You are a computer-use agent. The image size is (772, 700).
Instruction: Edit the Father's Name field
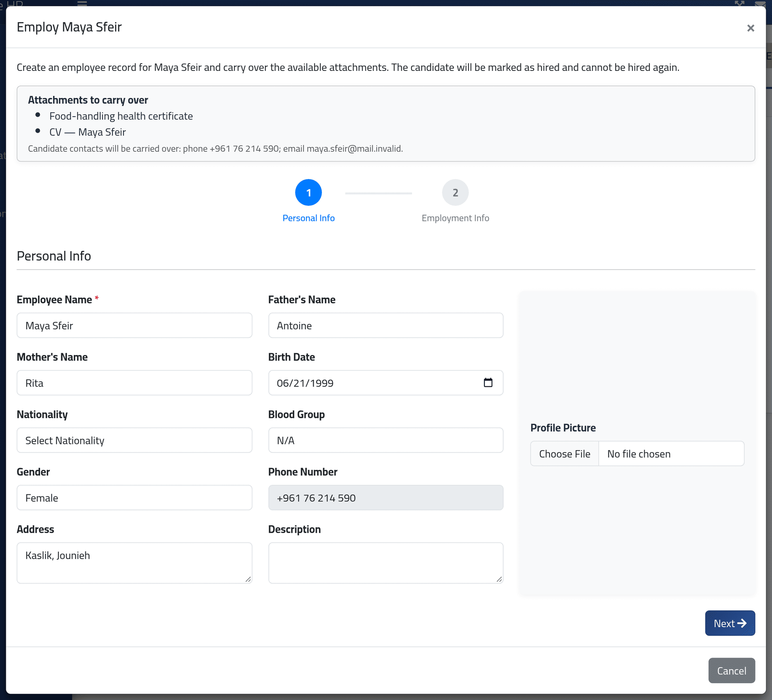(x=386, y=325)
